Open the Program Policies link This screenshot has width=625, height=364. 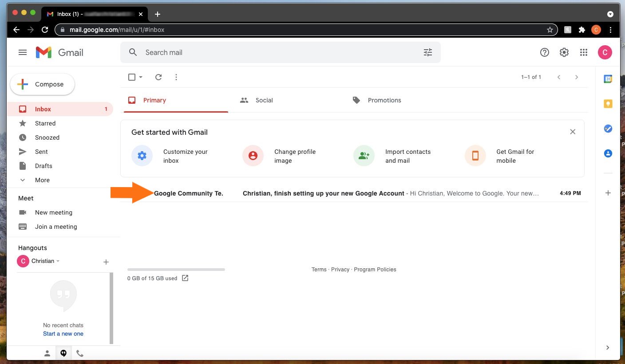pyautogui.click(x=375, y=270)
